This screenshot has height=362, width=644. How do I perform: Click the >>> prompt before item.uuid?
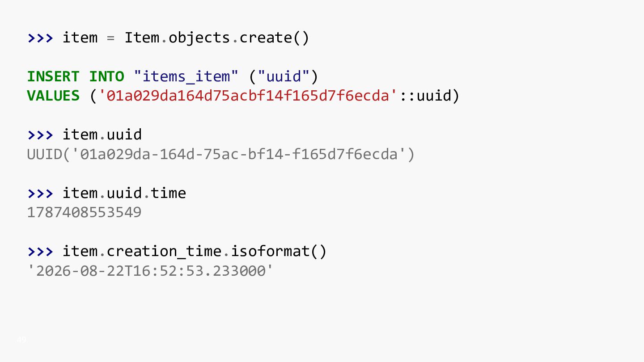pyautogui.click(x=40, y=135)
